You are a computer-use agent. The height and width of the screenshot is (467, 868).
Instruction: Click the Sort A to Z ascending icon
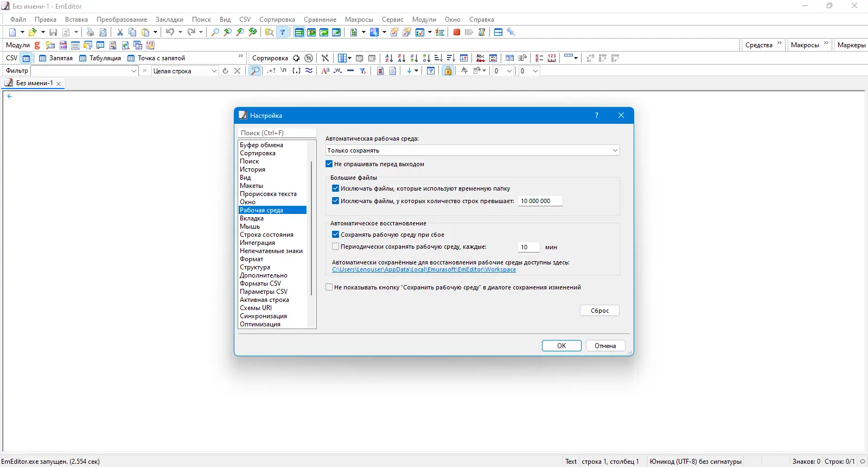coord(389,58)
